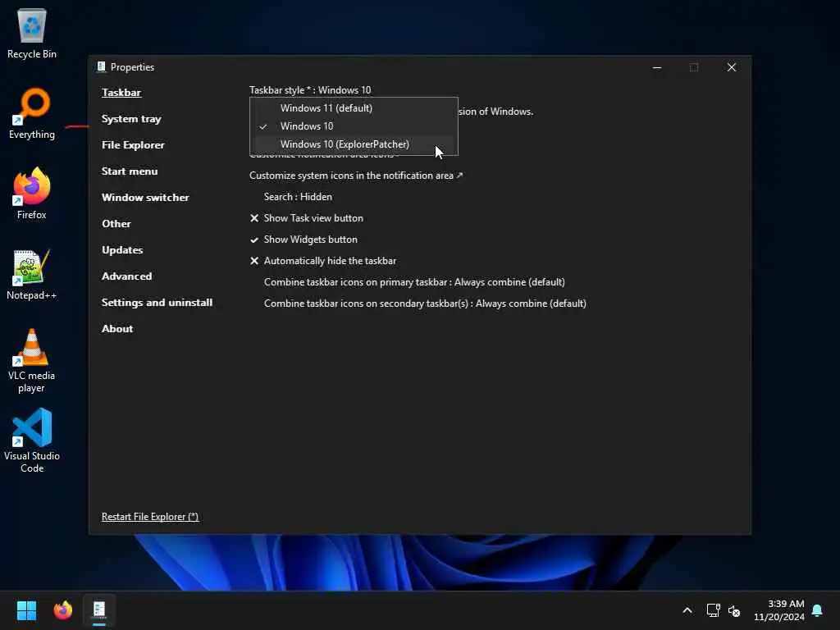The width and height of the screenshot is (840, 630).
Task: Toggle Show Widgets button option
Action: (304, 240)
